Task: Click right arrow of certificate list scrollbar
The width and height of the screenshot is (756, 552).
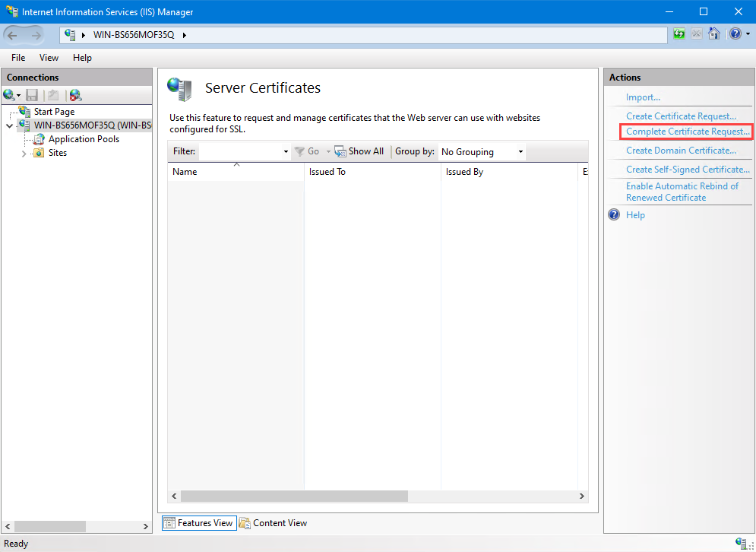Action: pos(582,496)
